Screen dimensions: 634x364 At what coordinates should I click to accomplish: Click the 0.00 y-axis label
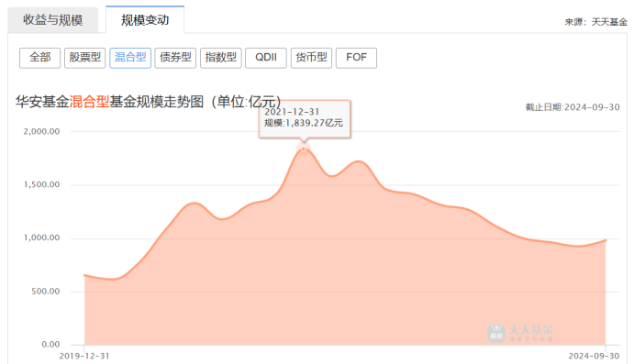50,345
